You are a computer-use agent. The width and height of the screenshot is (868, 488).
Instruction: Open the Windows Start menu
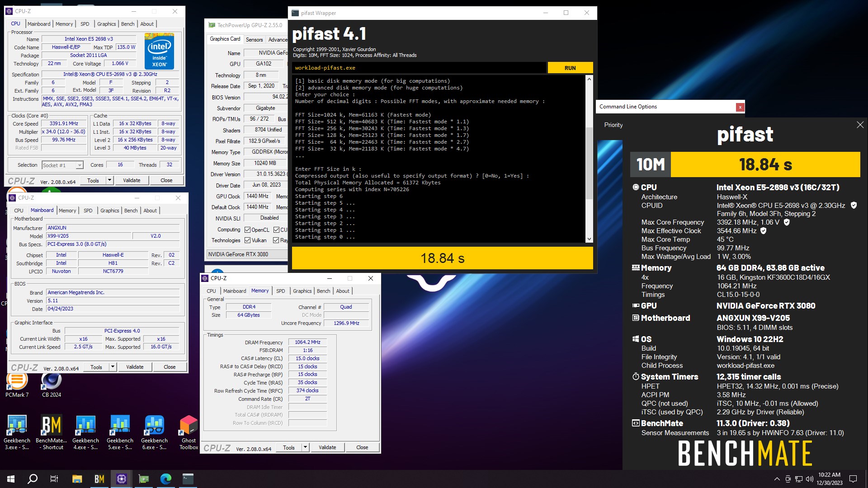pyautogui.click(x=11, y=479)
